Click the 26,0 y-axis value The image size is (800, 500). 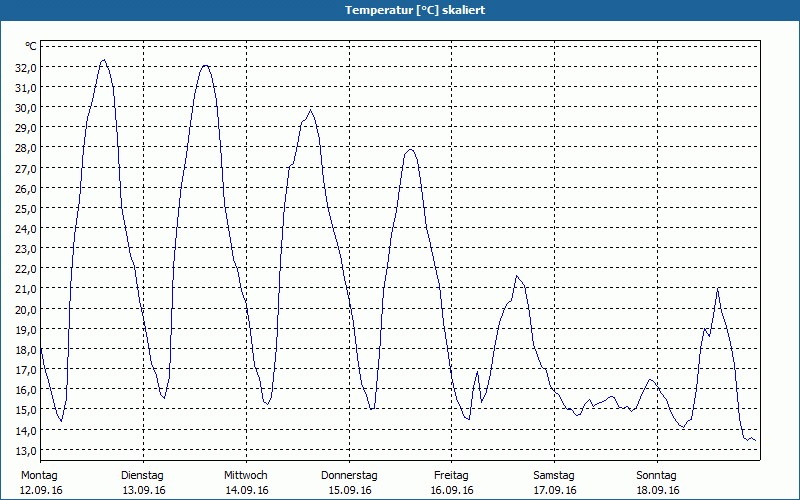tap(26, 189)
